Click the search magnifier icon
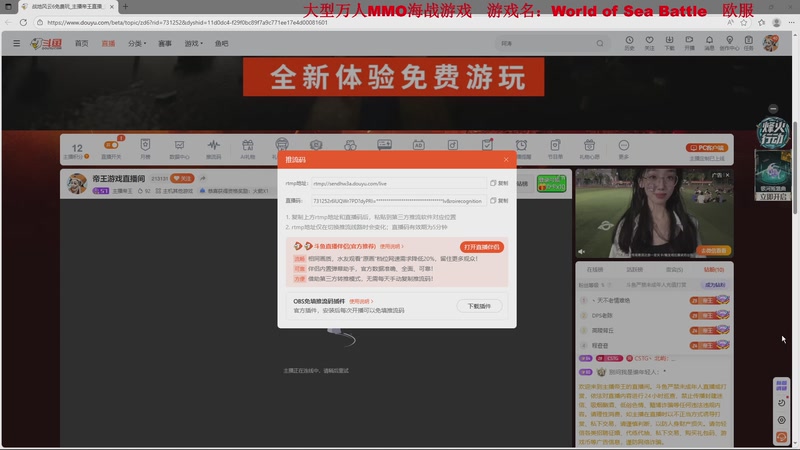Image resolution: width=800 pixels, height=450 pixels. (600, 43)
